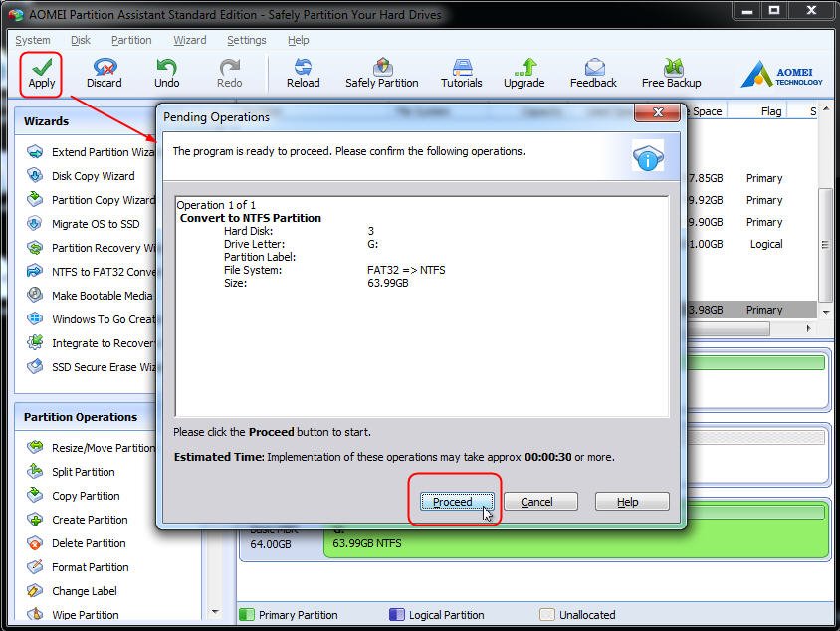Click the scroll down arrow of sidebar

pyautogui.click(x=215, y=612)
